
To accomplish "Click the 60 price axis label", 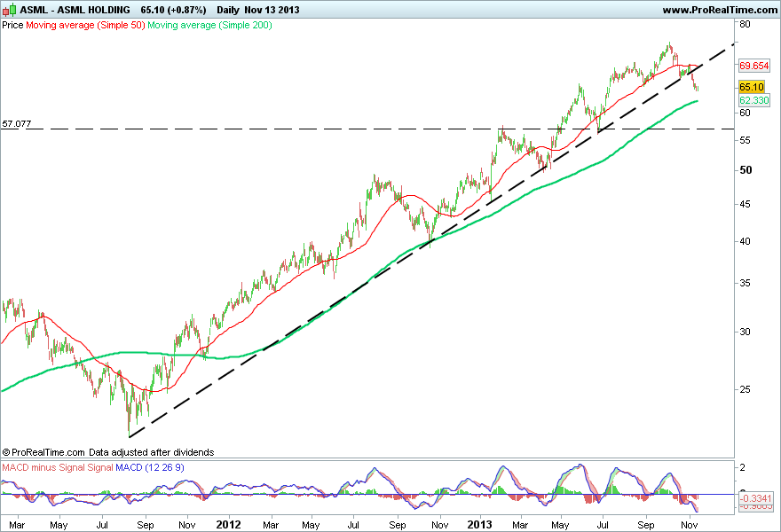I will pyautogui.click(x=745, y=113).
